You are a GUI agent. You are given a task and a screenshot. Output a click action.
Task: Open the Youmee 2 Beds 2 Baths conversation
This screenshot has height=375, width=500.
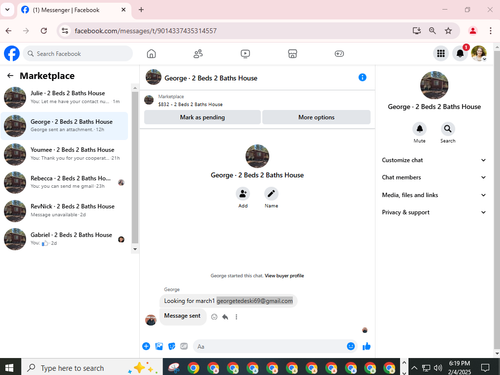click(x=64, y=154)
